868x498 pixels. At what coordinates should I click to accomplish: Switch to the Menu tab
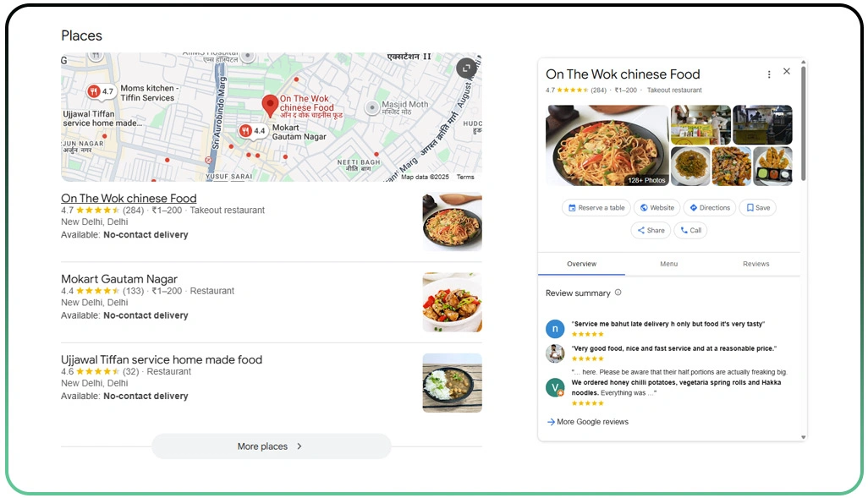tap(668, 264)
